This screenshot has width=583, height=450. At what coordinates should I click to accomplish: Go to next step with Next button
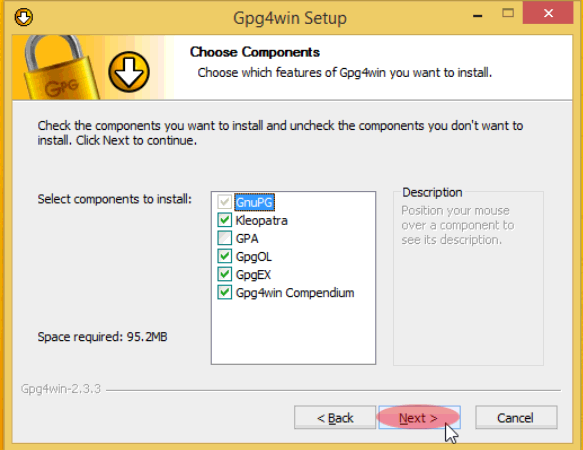click(x=419, y=418)
